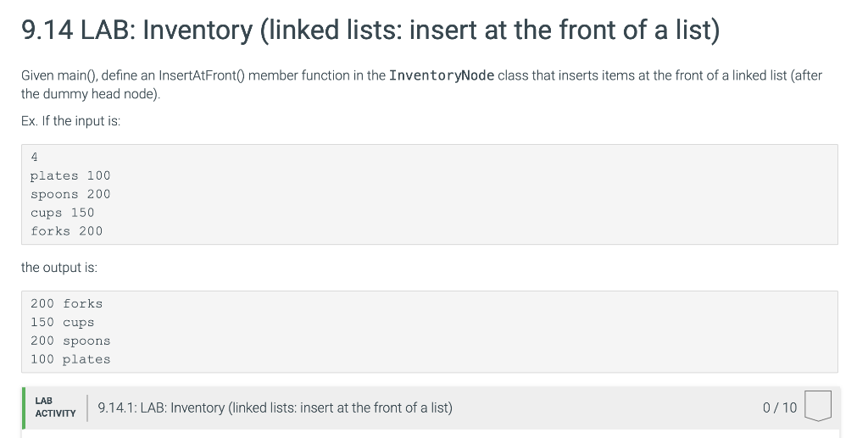This screenshot has width=868, height=438.
Task: Click the '4' line in input block
Action: tap(34, 157)
